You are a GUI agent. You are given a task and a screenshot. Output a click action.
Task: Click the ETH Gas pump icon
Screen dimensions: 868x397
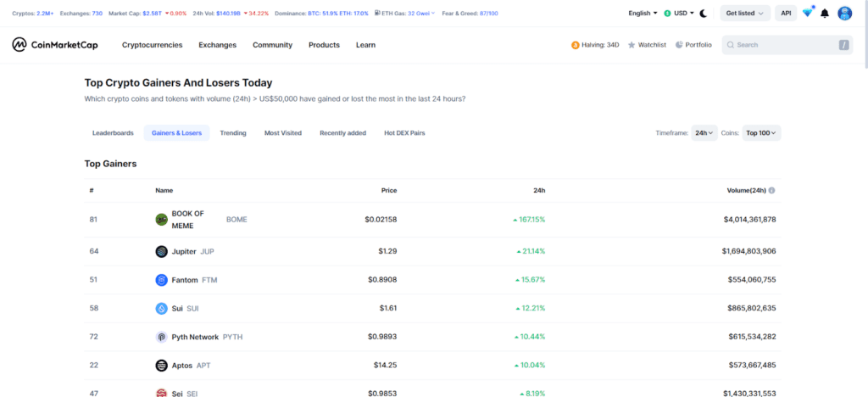[377, 13]
